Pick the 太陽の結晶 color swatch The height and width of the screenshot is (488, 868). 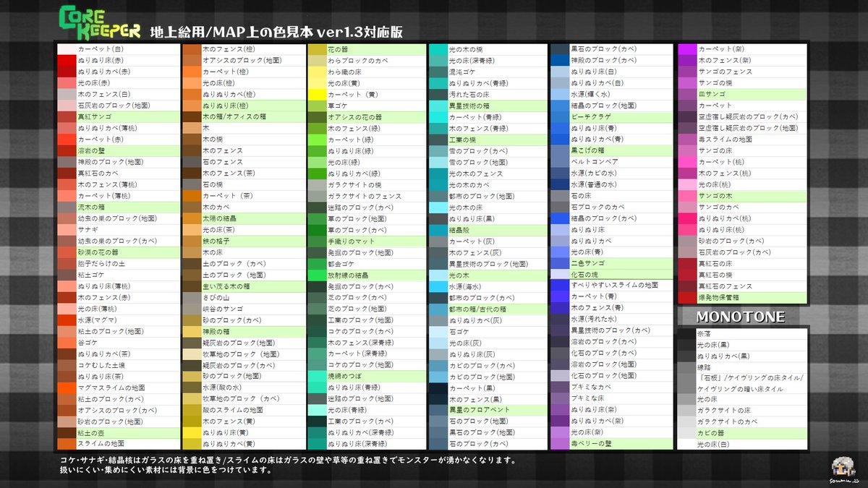click(192, 218)
